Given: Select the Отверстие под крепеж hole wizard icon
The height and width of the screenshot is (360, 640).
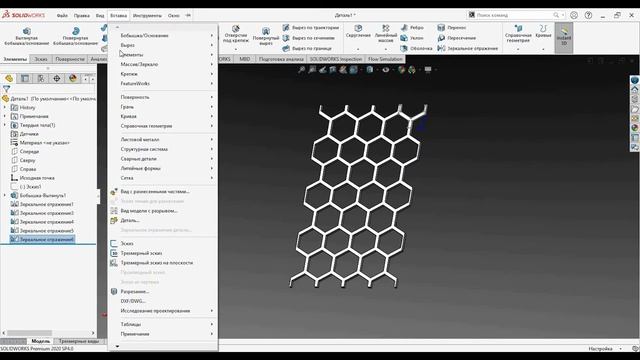Looking at the screenshot, I should pyautogui.click(x=236, y=29).
